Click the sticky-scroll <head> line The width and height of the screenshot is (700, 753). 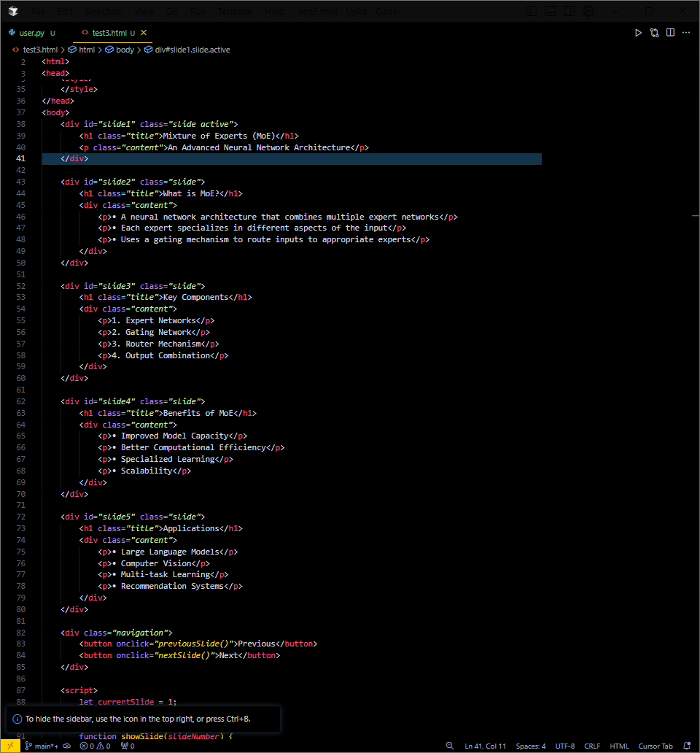[55, 73]
